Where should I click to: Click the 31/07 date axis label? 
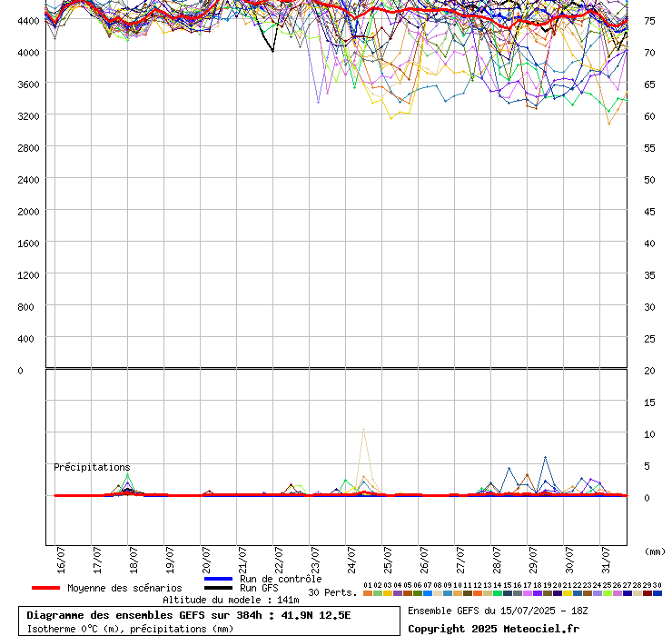606,560
